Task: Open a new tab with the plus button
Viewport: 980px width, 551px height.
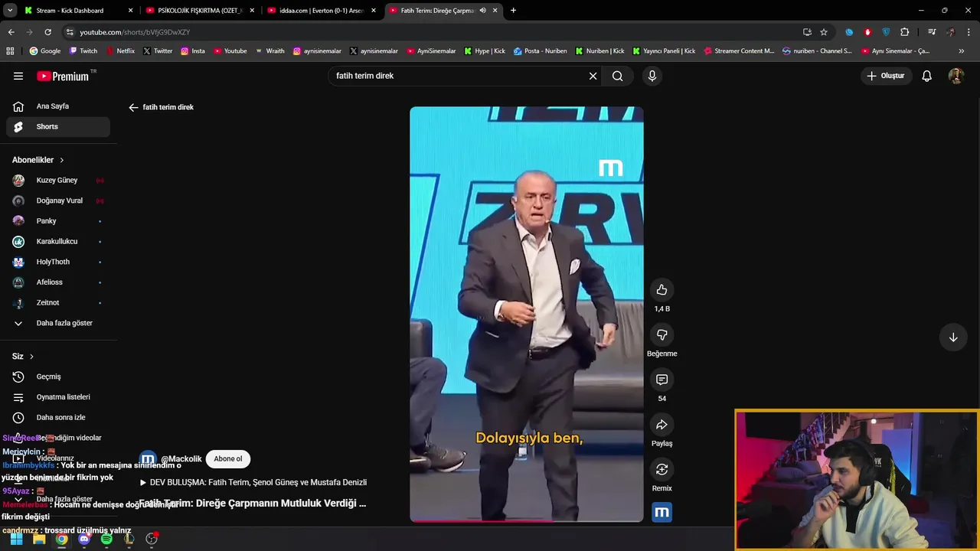Action: click(x=513, y=11)
